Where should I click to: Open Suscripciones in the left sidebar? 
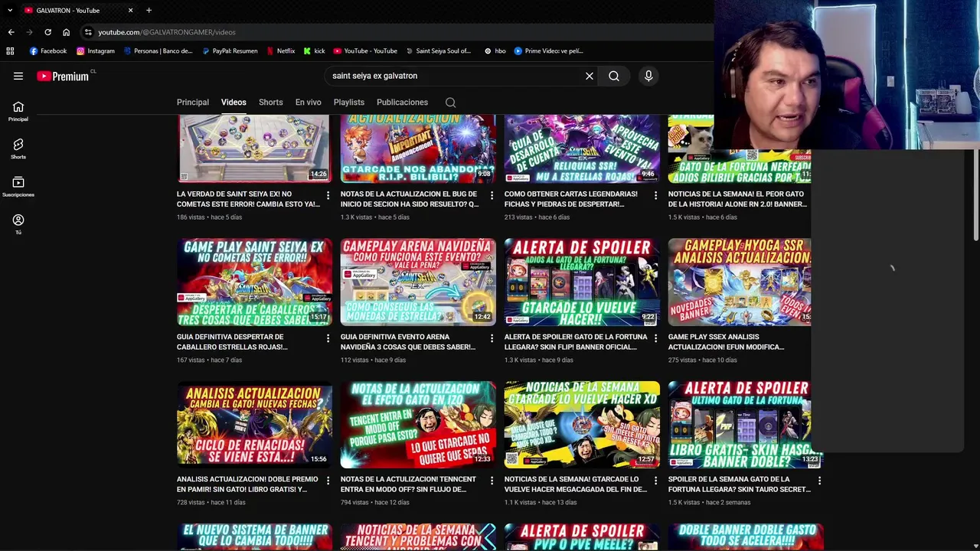[18, 187]
